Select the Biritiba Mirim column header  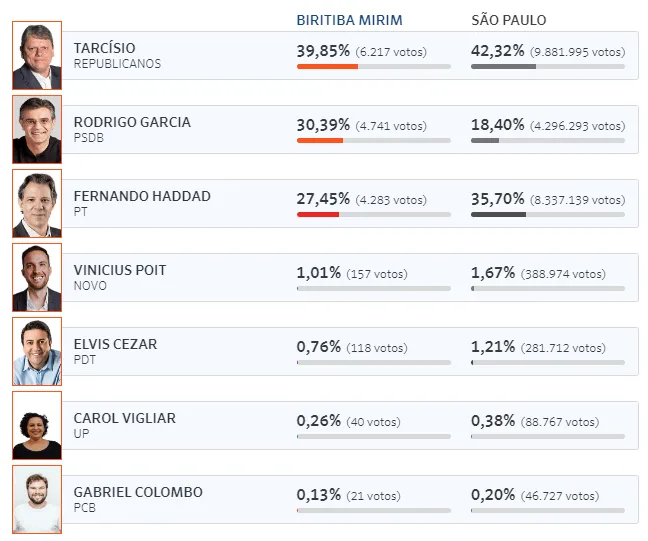pyautogui.click(x=349, y=20)
